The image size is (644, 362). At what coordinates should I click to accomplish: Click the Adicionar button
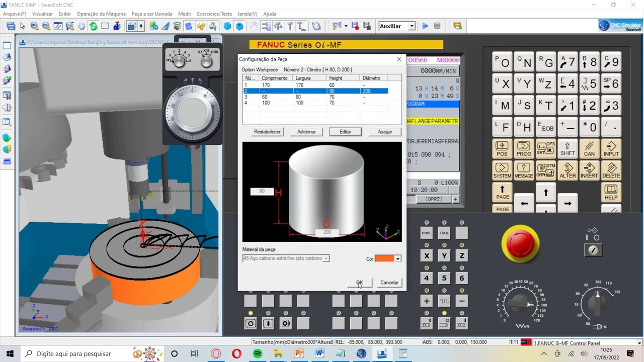(306, 132)
